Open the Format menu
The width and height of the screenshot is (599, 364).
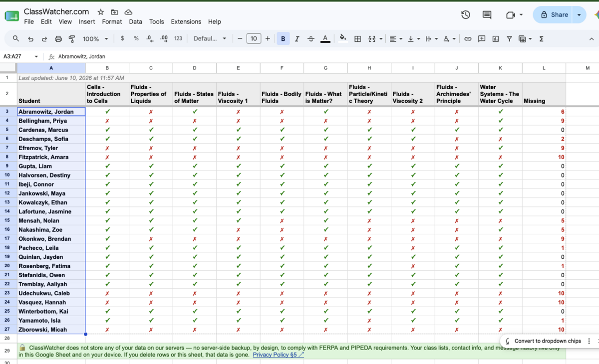(112, 21)
